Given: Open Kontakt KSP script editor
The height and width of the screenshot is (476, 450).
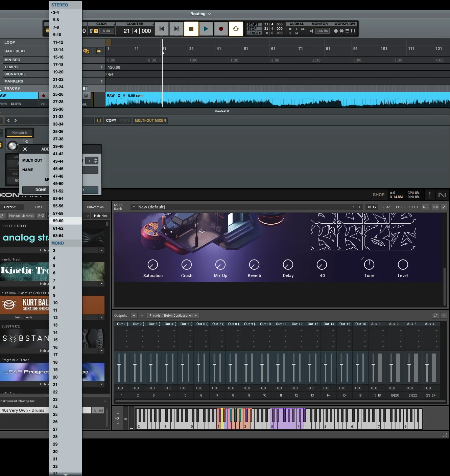Looking at the screenshot, I should point(426,207).
